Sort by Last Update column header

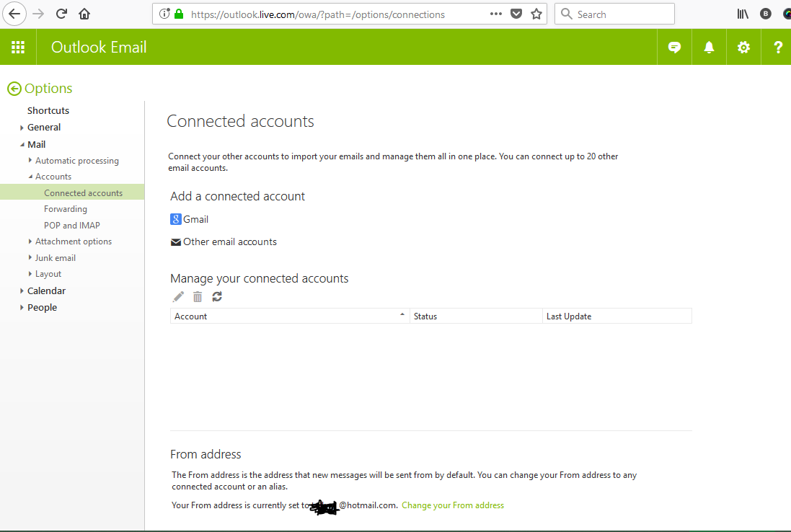pos(617,316)
